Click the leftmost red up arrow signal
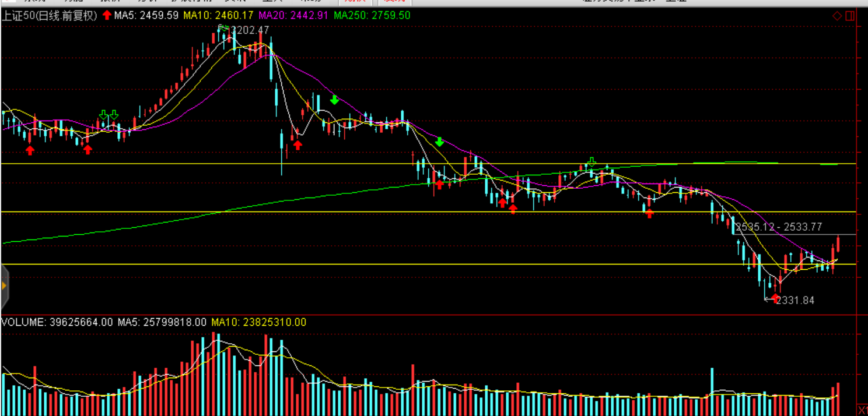868x416 pixels. (x=30, y=150)
